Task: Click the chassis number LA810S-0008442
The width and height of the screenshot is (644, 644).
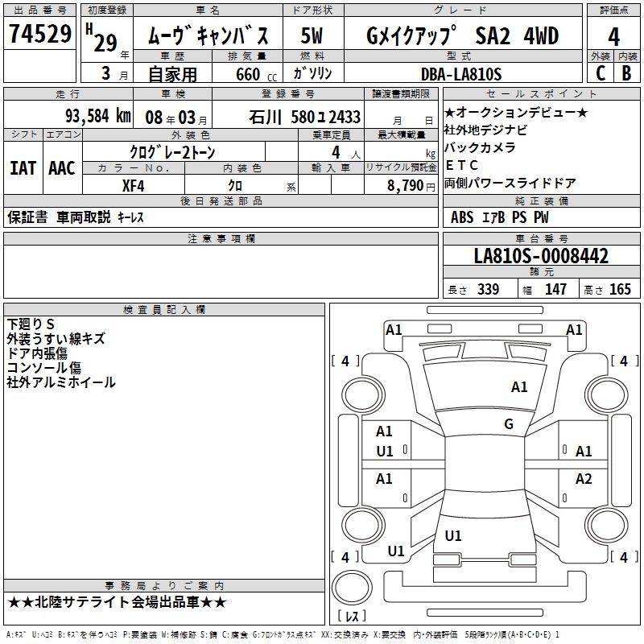Action: tap(541, 257)
